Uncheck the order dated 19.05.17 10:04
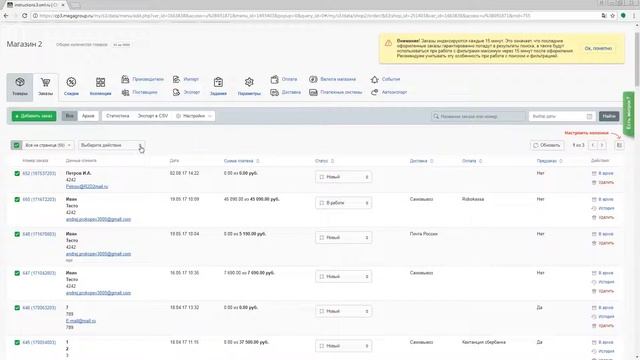Screen dimensions: 640x360 17,234
